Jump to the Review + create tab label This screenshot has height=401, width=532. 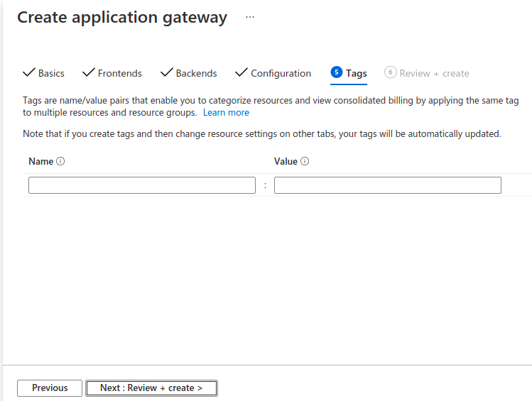(434, 73)
